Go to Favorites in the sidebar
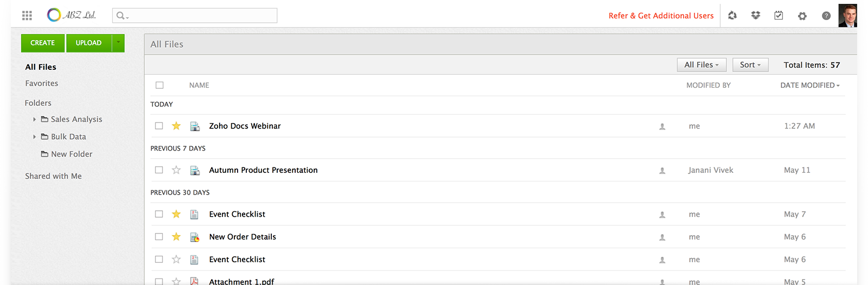868x285 pixels. coord(42,83)
